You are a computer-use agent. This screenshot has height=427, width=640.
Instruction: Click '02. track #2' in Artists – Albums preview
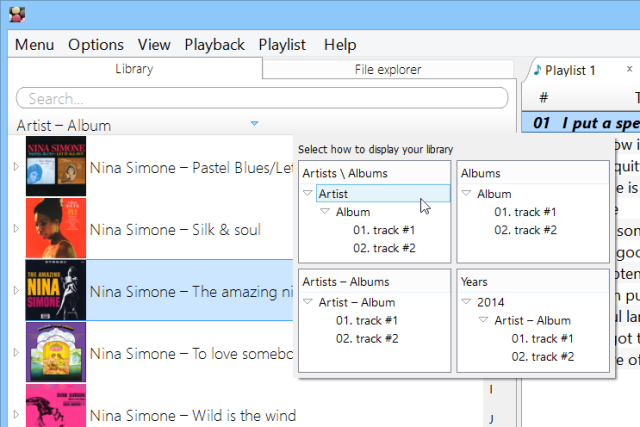click(x=367, y=338)
